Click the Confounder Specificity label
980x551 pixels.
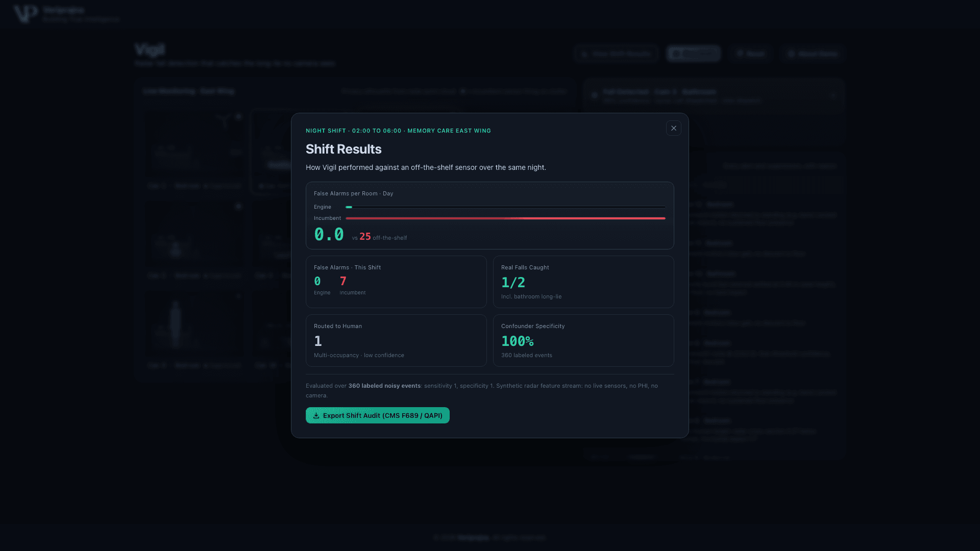pyautogui.click(x=533, y=326)
